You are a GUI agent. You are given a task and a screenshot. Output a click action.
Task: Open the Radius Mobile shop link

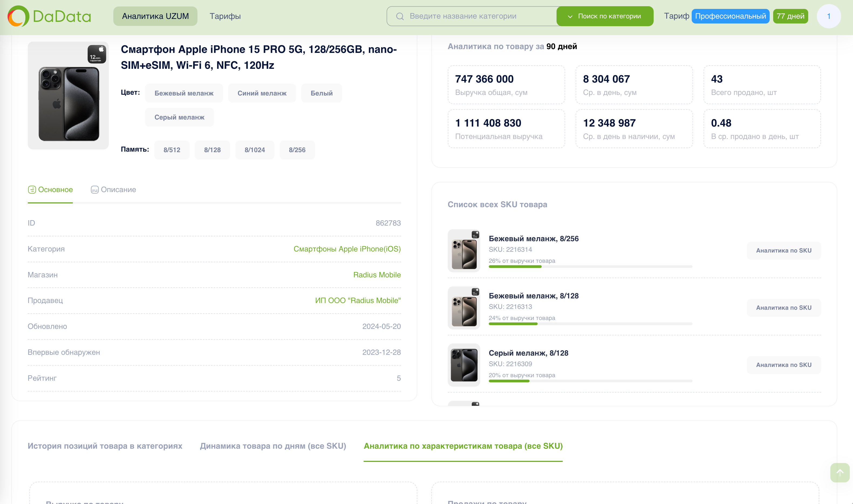click(x=377, y=275)
